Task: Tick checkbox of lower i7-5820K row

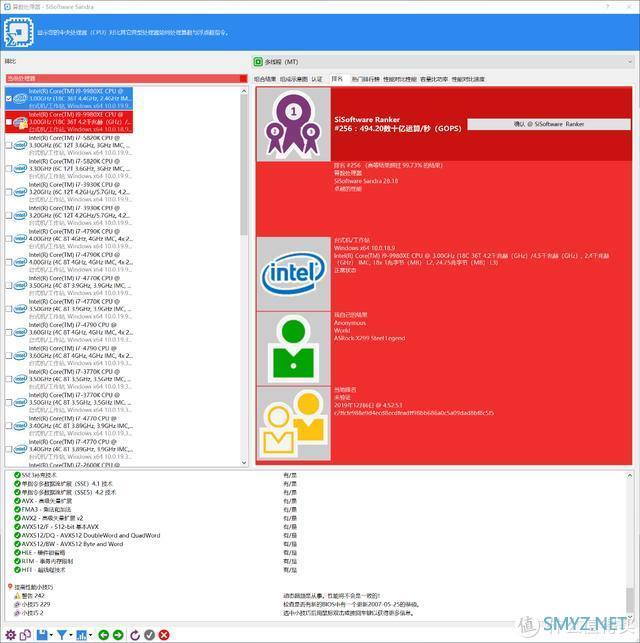Action: (x=9, y=169)
